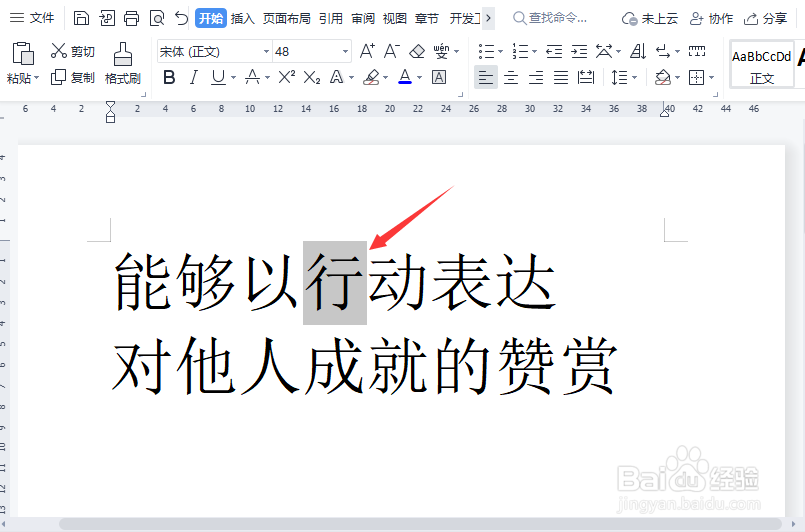Click the increase indent icon

pyautogui.click(x=579, y=51)
